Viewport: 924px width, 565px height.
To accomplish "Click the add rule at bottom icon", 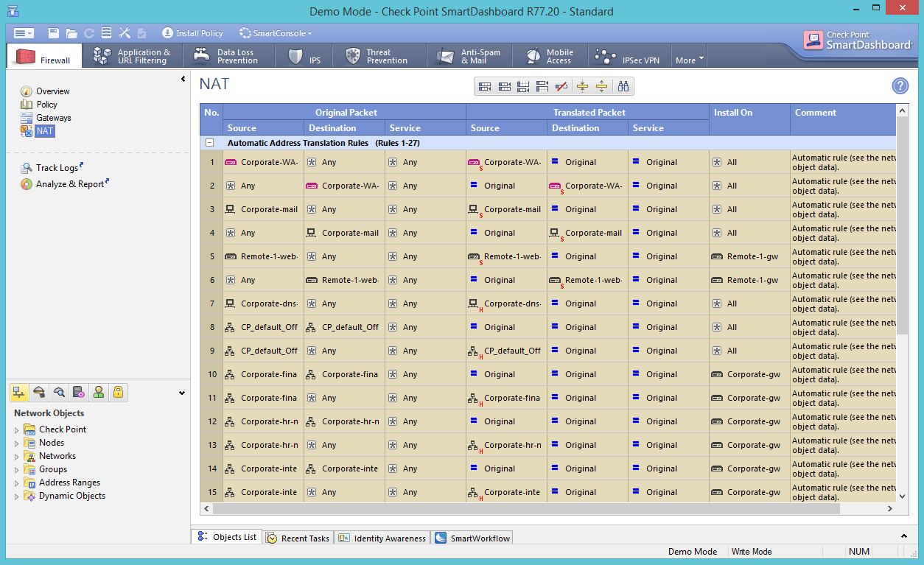I will click(x=485, y=87).
